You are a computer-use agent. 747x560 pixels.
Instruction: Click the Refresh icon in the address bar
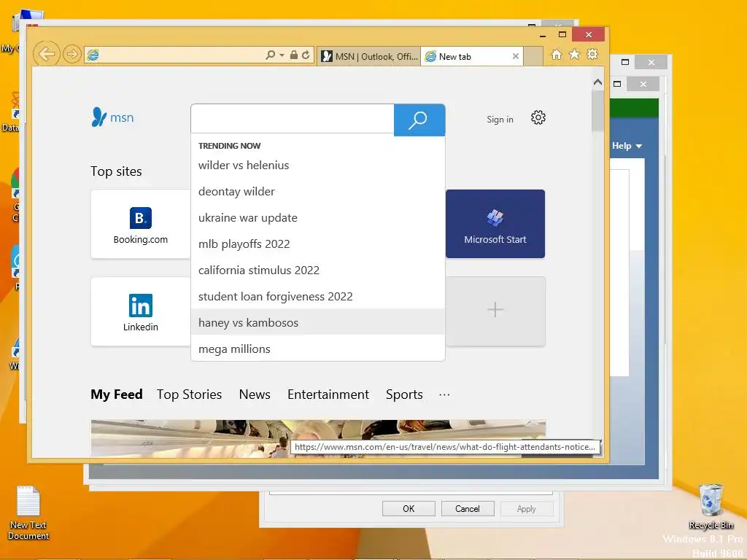point(306,55)
